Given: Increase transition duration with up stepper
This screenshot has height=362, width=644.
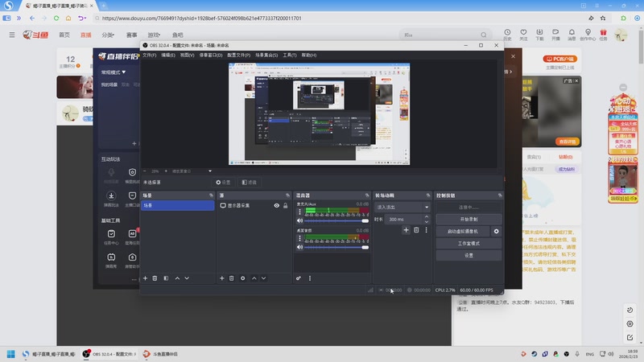Looking at the screenshot, I should [427, 216].
